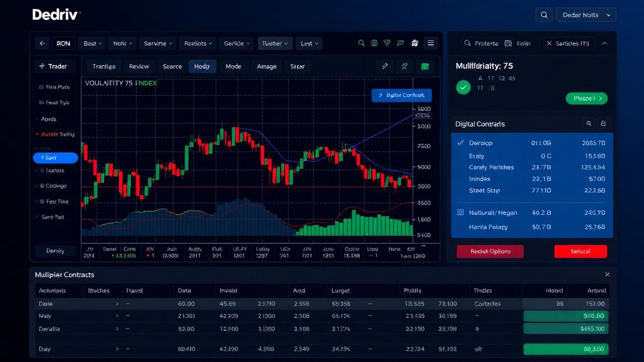Close the Multiplier Contracts panel
This screenshot has height=362, width=644.
tap(607, 275)
